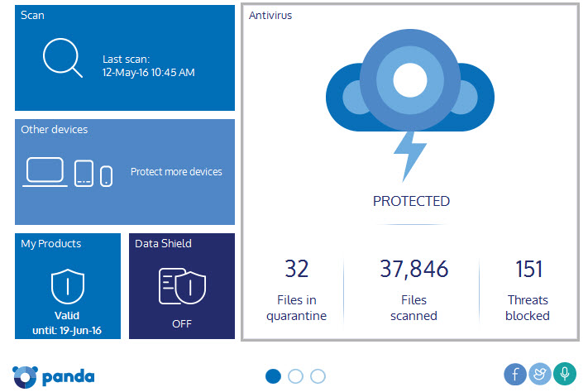Click the Valid until 19-Jun-16 text

pos(67,323)
